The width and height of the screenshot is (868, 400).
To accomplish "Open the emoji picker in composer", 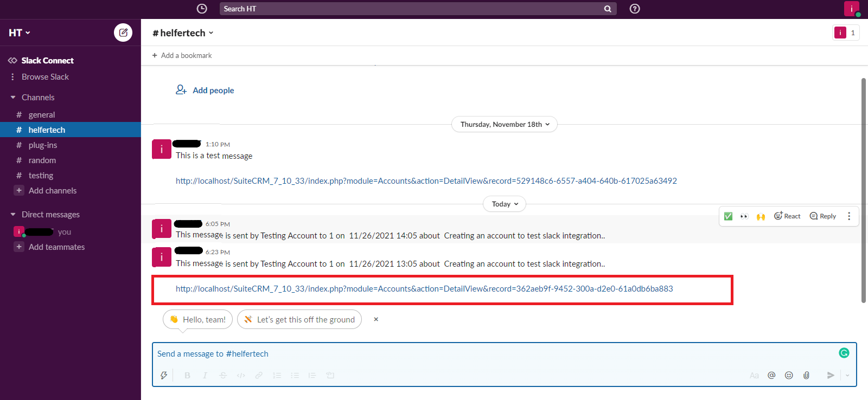I will pos(789,375).
